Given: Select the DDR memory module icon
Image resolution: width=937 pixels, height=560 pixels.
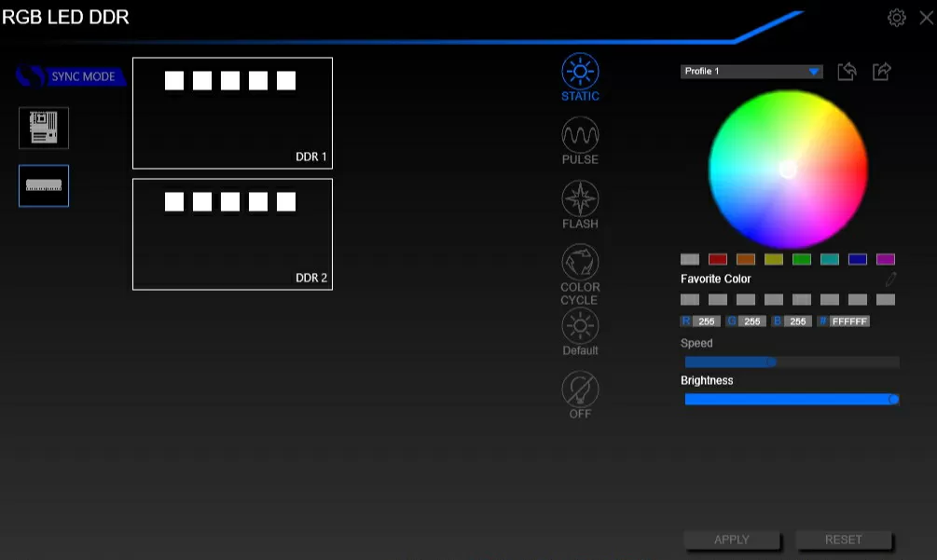Looking at the screenshot, I should (x=44, y=185).
